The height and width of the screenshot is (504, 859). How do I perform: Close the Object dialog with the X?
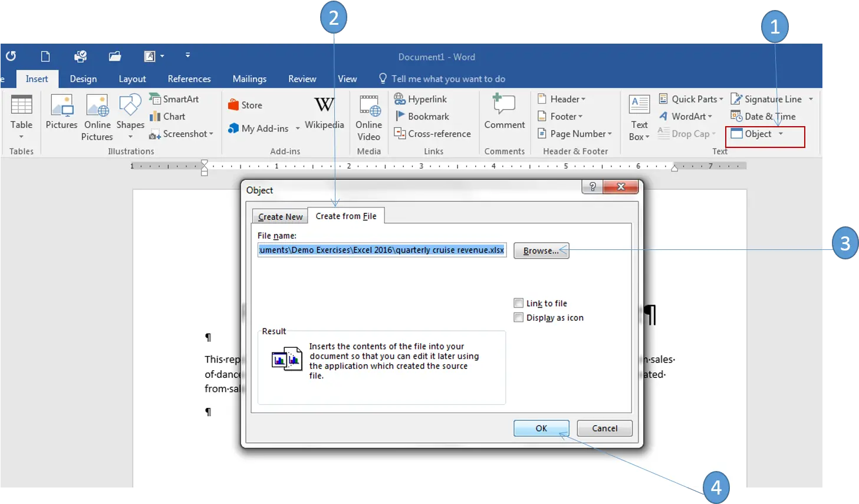pos(621,187)
